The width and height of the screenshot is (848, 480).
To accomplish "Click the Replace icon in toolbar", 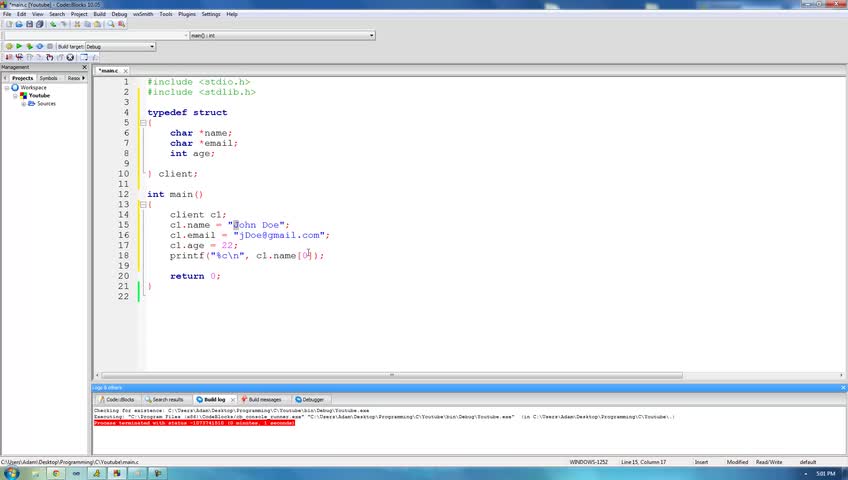I will [x=121, y=24].
